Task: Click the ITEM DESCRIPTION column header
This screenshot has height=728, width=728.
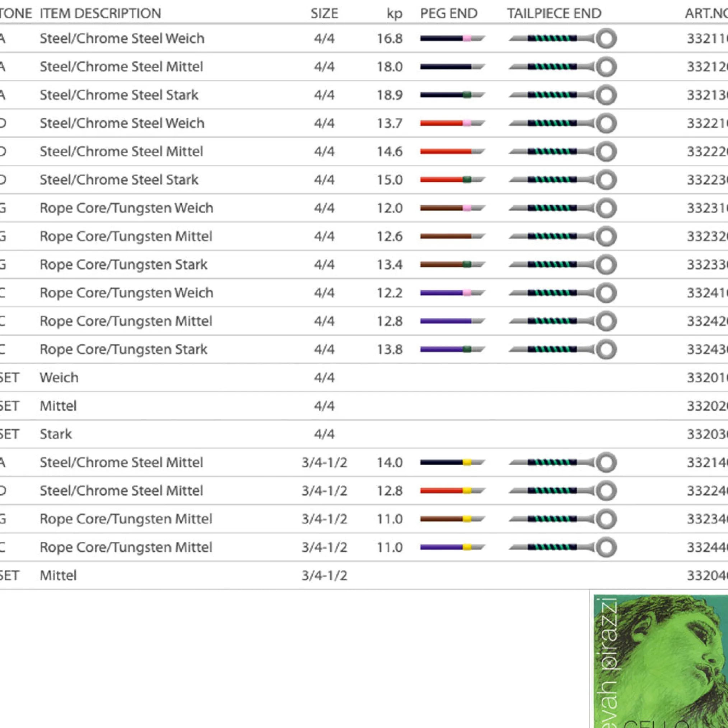Action: click(x=100, y=14)
